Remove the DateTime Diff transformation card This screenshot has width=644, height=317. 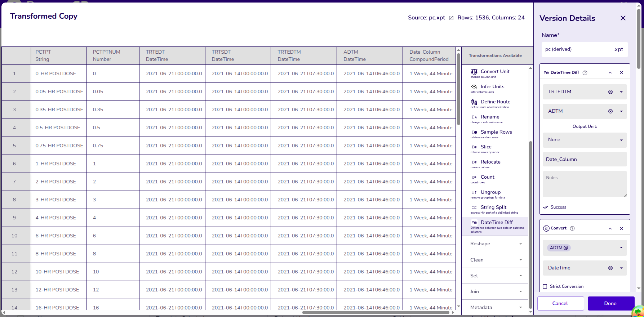pyautogui.click(x=621, y=73)
